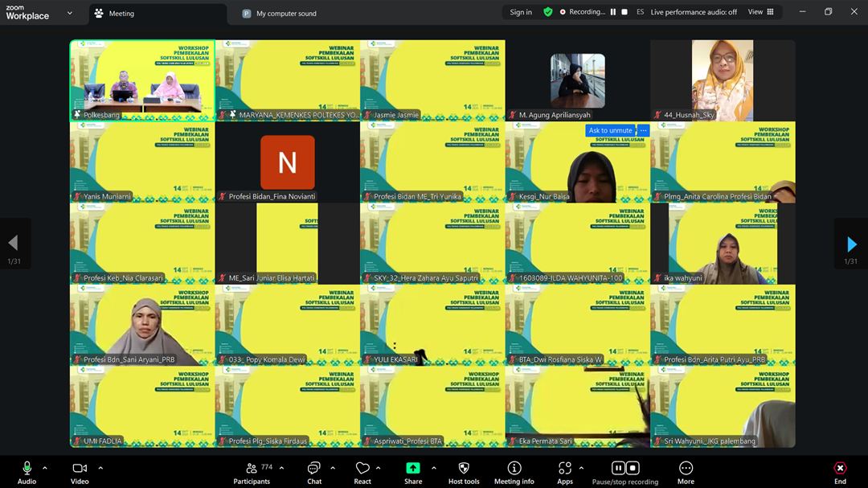Expand the Video options chevron
The width and height of the screenshot is (868, 488).
100,467
